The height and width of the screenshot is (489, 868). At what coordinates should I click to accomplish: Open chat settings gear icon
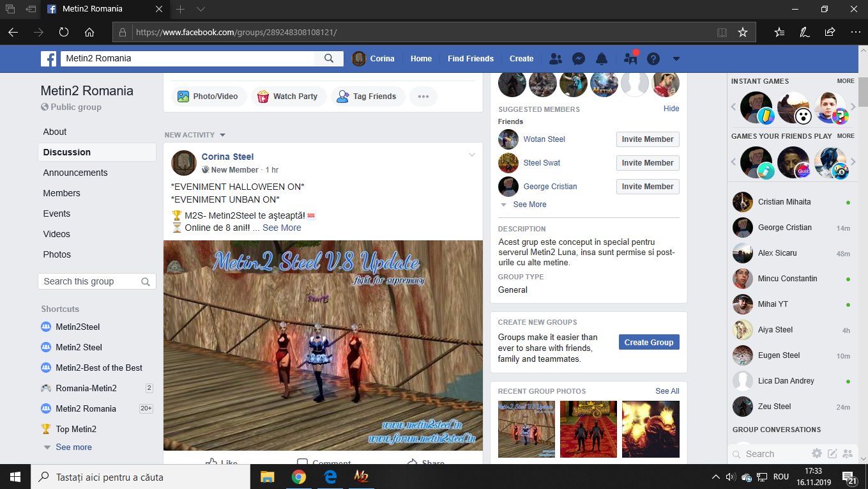[817, 454]
